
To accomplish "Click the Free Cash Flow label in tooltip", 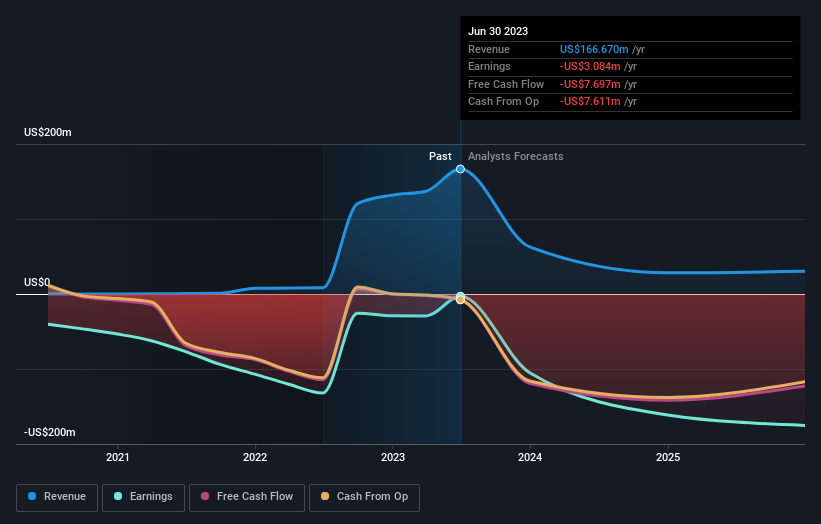I will pos(506,84).
